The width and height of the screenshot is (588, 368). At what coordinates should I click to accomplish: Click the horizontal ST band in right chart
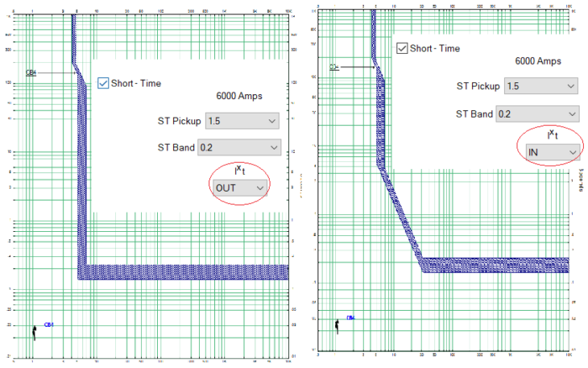(495, 265)
